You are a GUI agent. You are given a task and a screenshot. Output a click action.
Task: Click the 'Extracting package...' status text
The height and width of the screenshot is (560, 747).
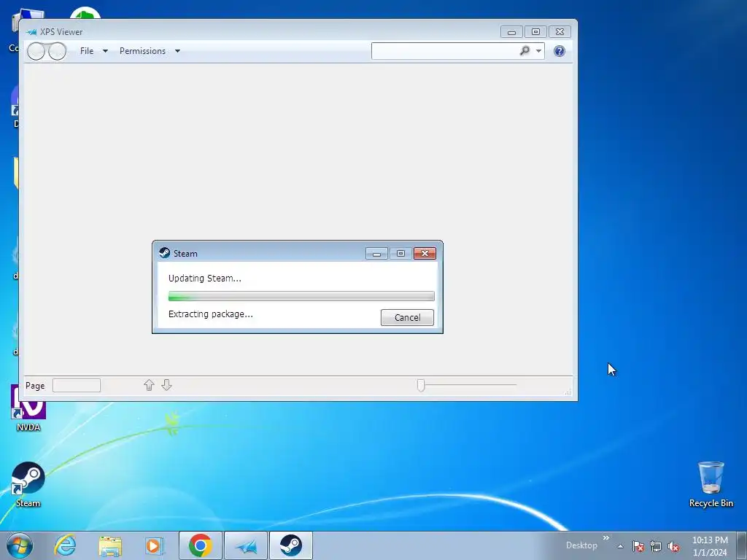(x=211, y=314)
